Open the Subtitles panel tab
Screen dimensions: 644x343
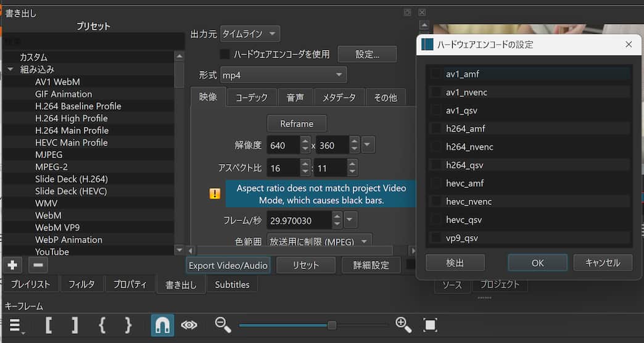point(232,284)
